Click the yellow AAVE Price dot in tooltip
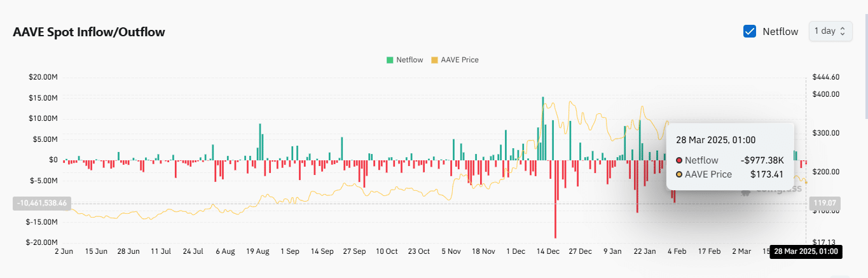868x278 pixels. [x=679, y=174]
